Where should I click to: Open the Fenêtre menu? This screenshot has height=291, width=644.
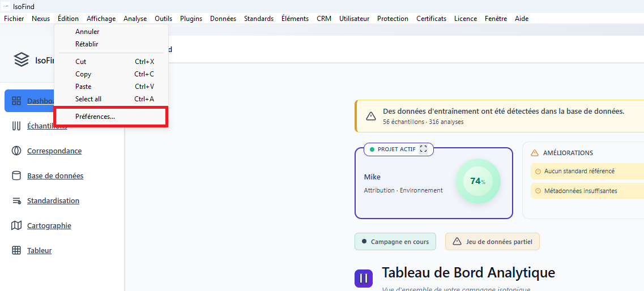click(496, 19)
